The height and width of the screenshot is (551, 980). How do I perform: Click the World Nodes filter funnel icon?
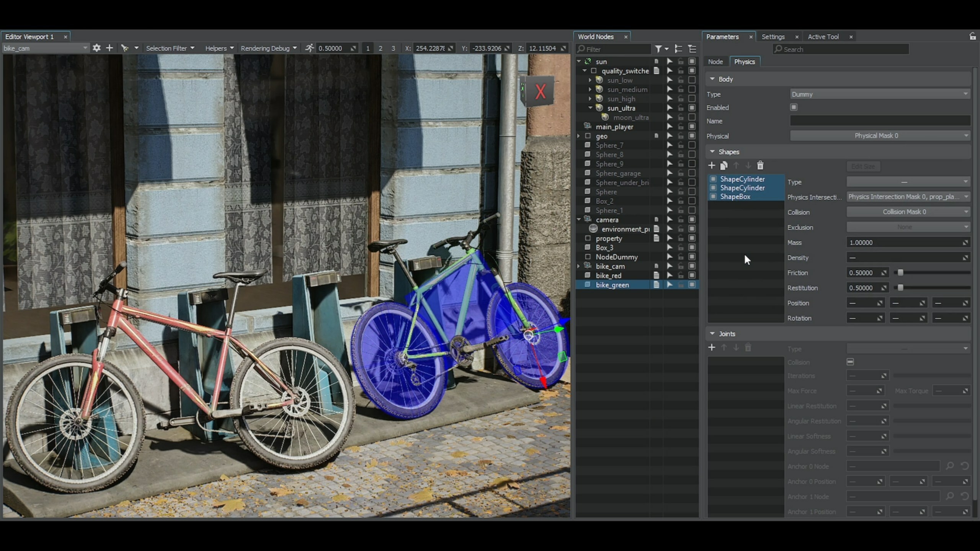(658, 49)
